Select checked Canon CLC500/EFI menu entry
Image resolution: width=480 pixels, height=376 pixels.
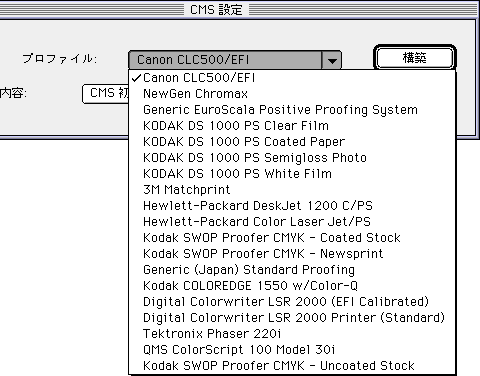pyautogui.click(x=292, y=78)
